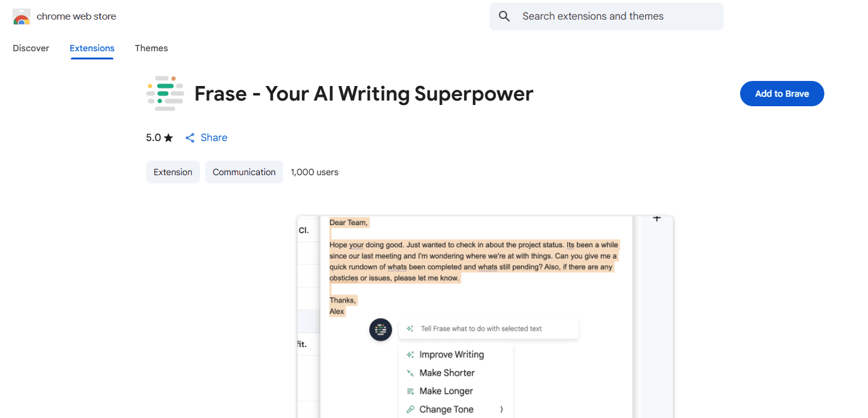This screenshot has height=418, width=868.
Task: Select the Change Tone icon
Action: point(410,410)
